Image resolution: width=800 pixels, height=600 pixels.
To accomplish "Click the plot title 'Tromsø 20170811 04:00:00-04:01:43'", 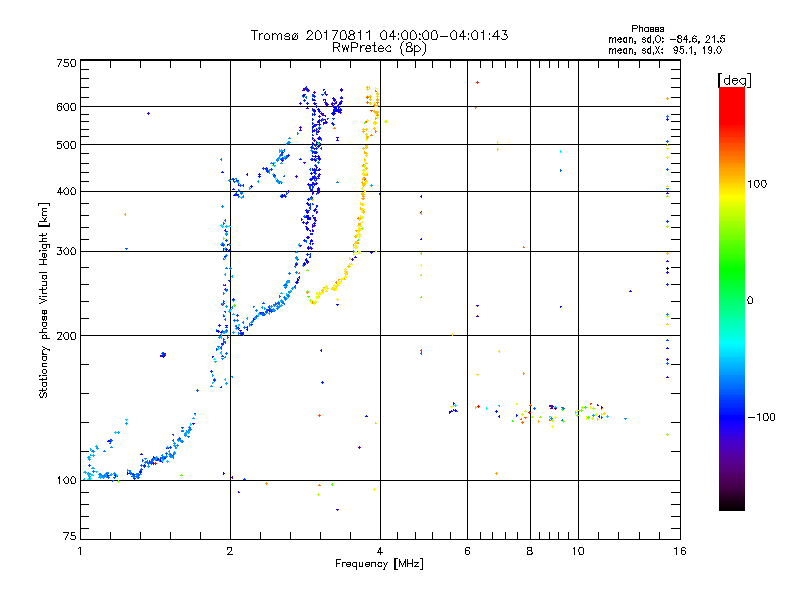I will coord(379,35).
